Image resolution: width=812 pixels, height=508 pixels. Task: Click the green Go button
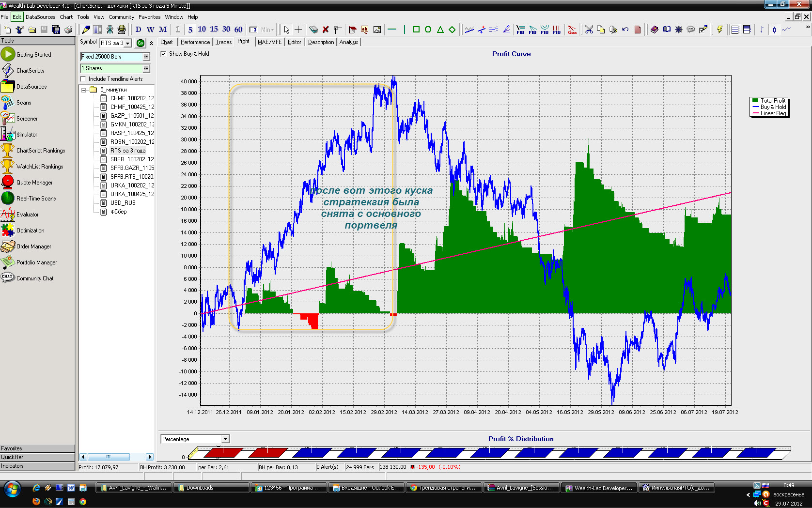pyautogui.click(x=141, y=43)
